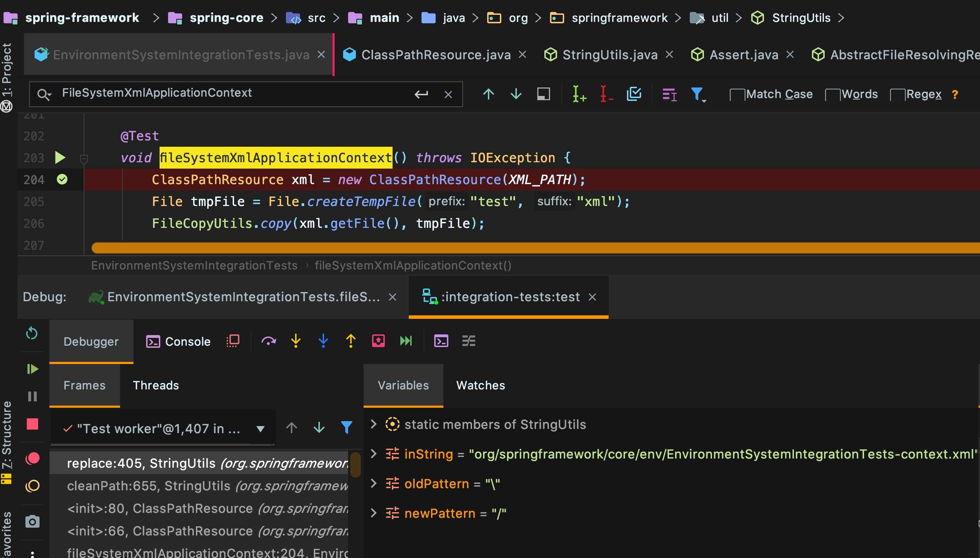Switch to the Watches variables tab
The image size is (980, 558).
click(x=480, y=385)
